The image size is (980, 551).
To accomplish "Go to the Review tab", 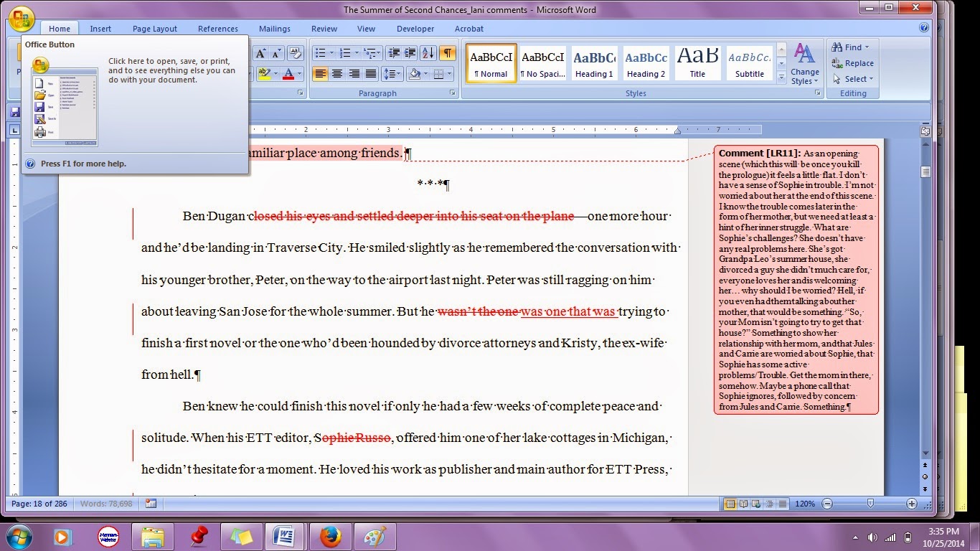I will coord(324,29).
